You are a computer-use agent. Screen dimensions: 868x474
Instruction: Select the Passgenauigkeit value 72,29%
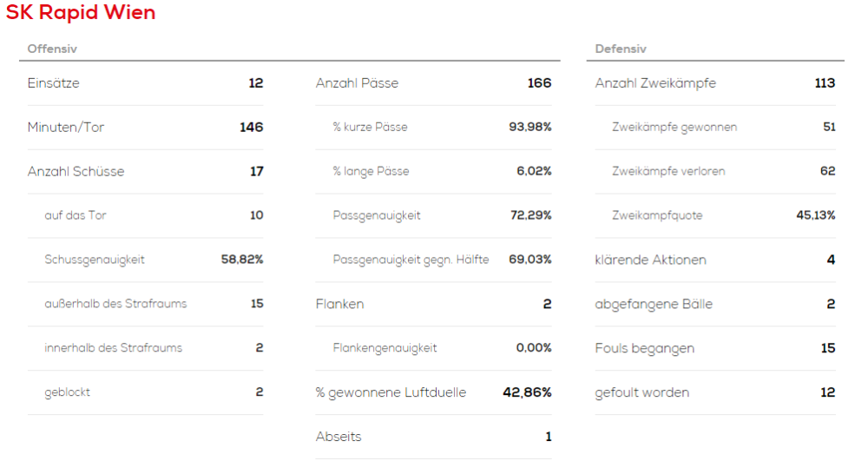coord(530,215)
